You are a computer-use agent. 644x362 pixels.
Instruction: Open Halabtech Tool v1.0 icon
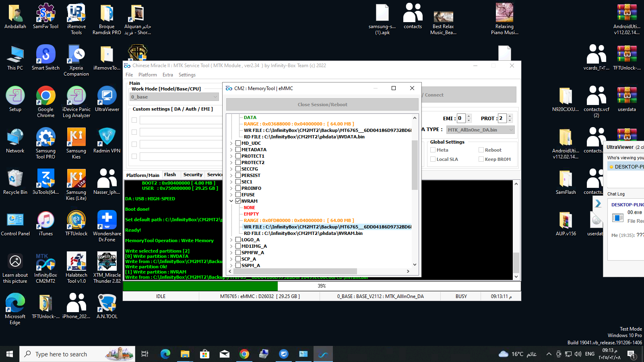[x=76, y=267]
